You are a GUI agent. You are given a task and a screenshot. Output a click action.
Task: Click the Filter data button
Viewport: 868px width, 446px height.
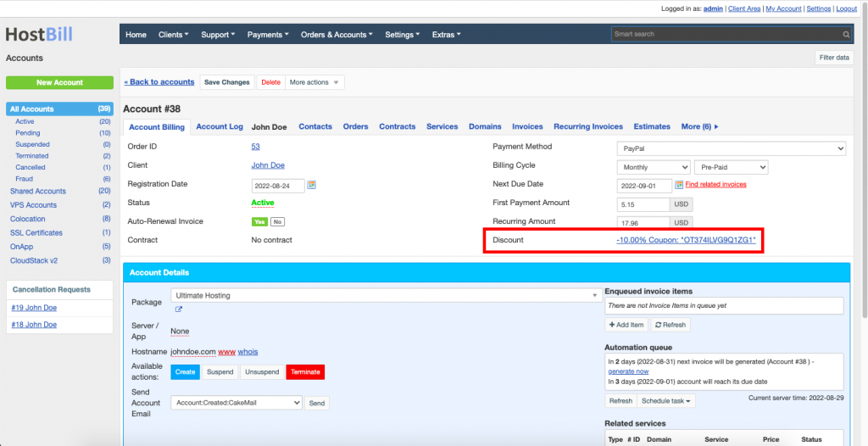[834, 58]
